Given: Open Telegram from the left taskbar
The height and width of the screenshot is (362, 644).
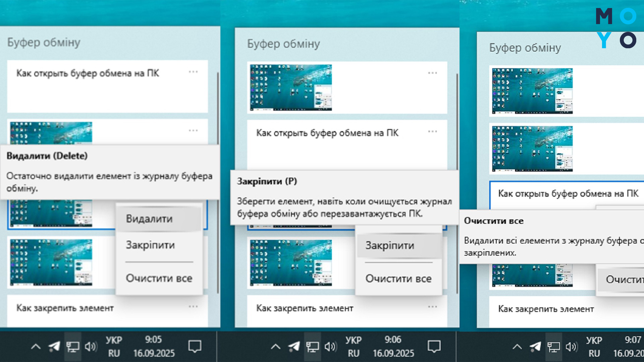Looking at the screenshot, I should click(53, 347).
